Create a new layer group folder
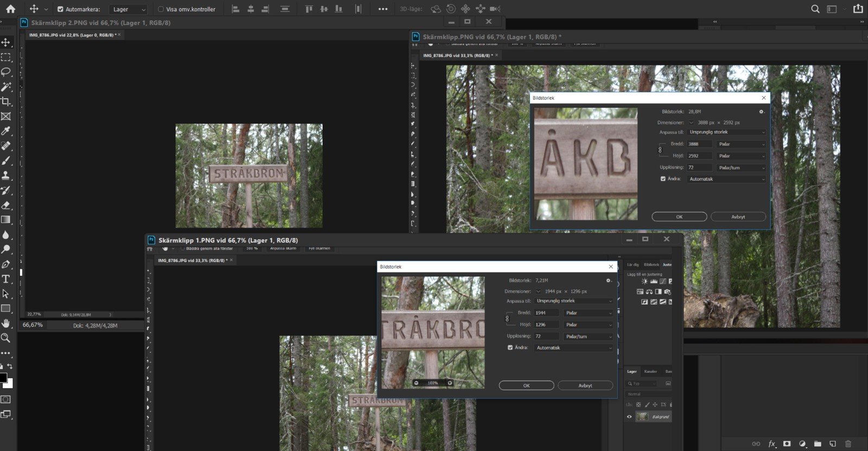 818,444
